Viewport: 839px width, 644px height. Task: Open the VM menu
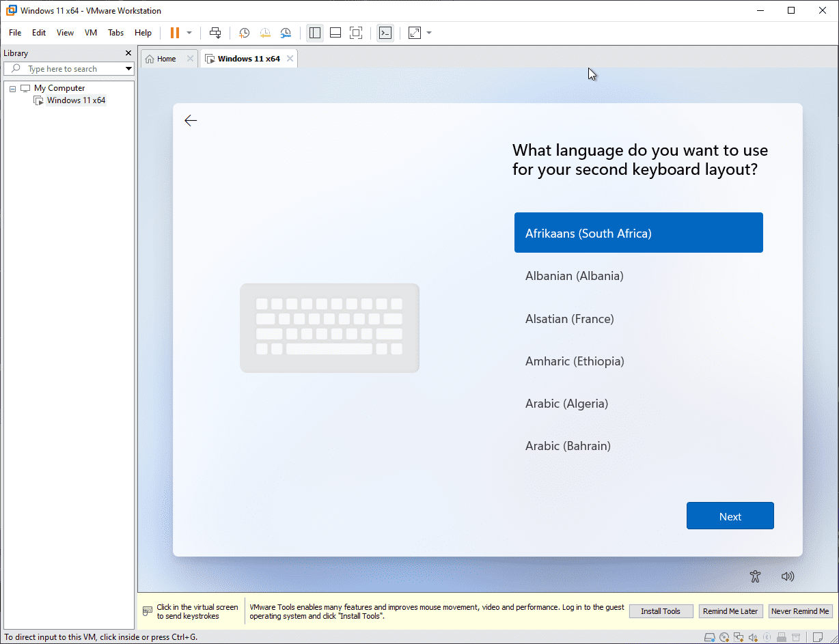pyautogui.click(x=91, y=33)
